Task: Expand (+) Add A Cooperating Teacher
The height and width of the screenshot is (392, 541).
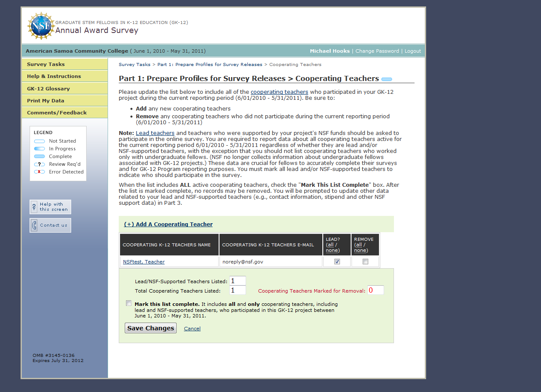Action: [168, 224]
